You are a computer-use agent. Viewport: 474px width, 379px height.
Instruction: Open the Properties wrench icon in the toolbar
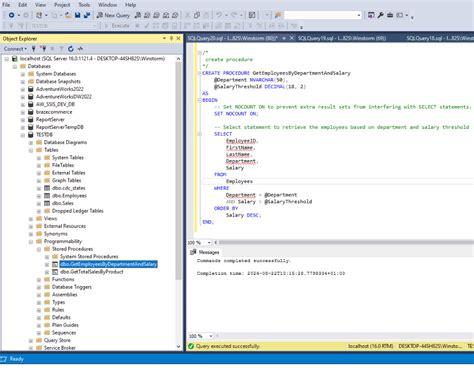[380, 15]
